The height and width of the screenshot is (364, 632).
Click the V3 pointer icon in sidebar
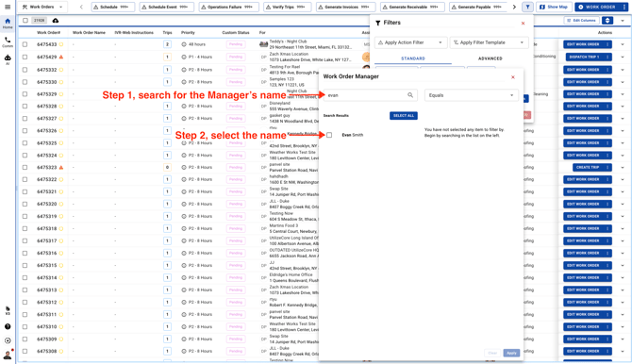(x=8, y=310)
